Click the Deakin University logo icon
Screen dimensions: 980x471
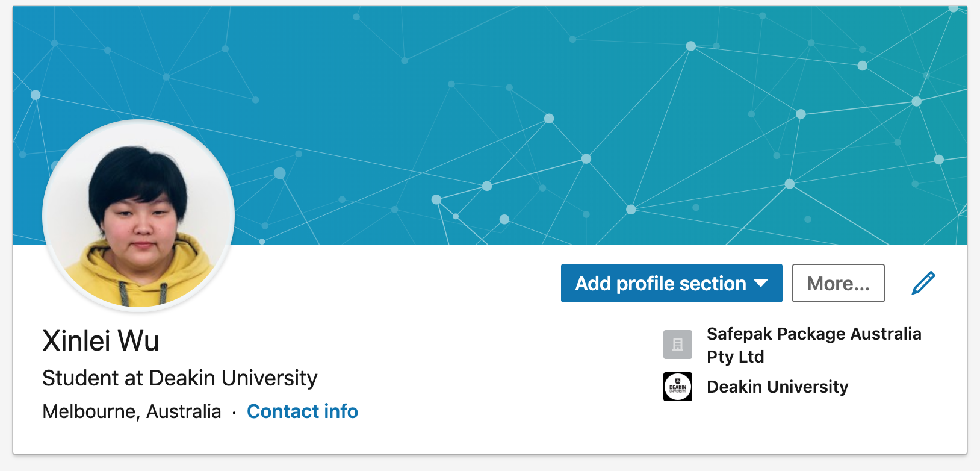point(678,387)
